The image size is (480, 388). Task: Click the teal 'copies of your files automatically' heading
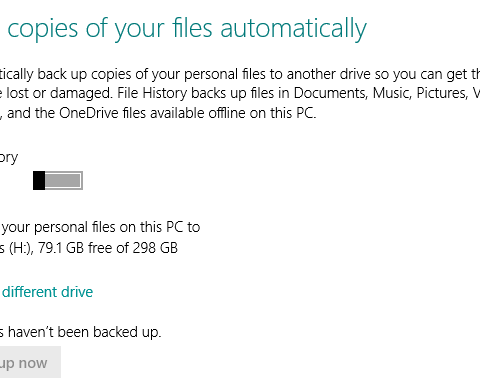[187, 28]
